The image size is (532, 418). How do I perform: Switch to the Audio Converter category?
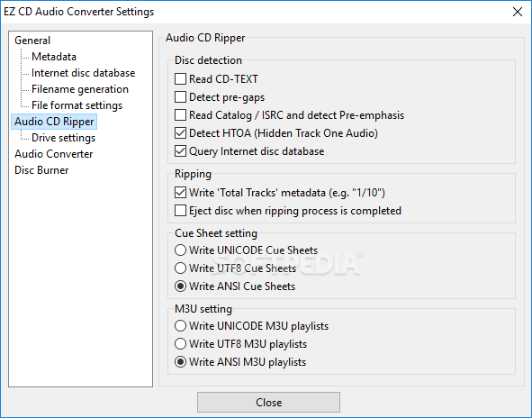click(x=54, y=154)
